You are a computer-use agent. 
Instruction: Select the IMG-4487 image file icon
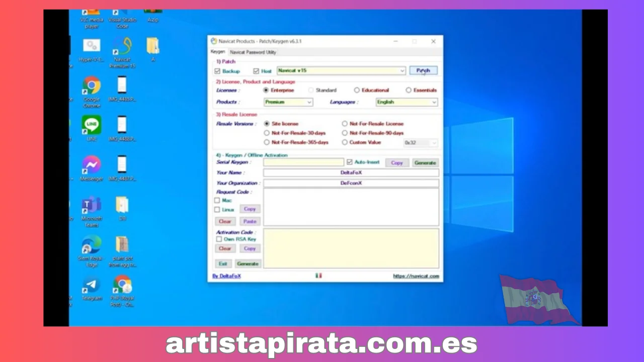click(122, 168)
